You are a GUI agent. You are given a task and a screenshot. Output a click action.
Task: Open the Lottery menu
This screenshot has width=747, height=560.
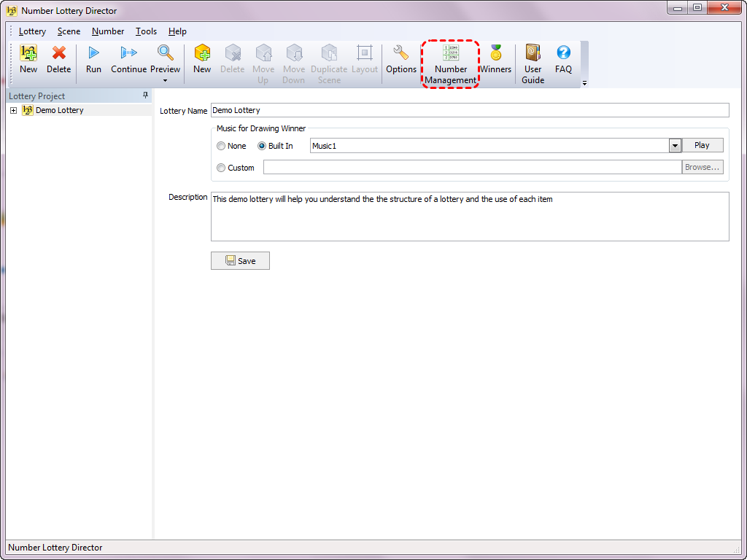(32, 31)
